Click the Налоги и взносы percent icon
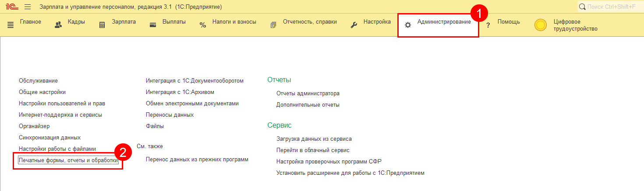The width and height of the screenshot is (644, 191). [x=203, y=25]
